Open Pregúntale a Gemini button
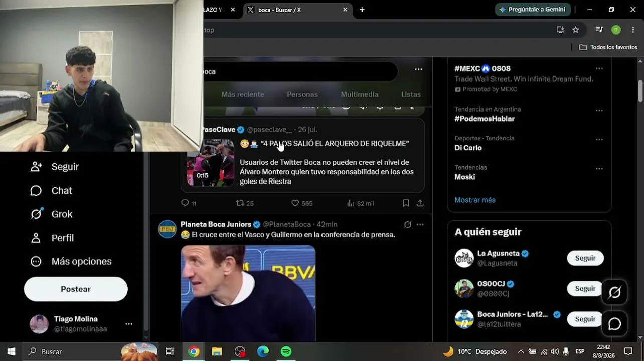The height and width of the screenshot is (361, 644). tap(532, 10)
